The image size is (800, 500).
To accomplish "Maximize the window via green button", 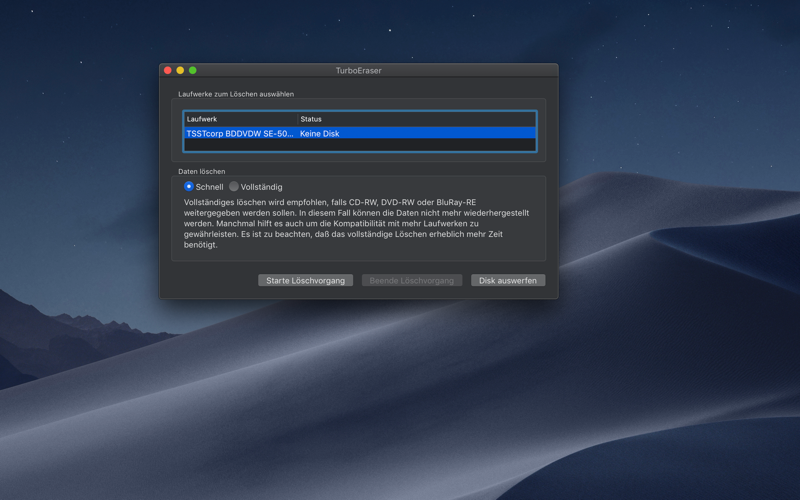I will [x=193, y=70].
